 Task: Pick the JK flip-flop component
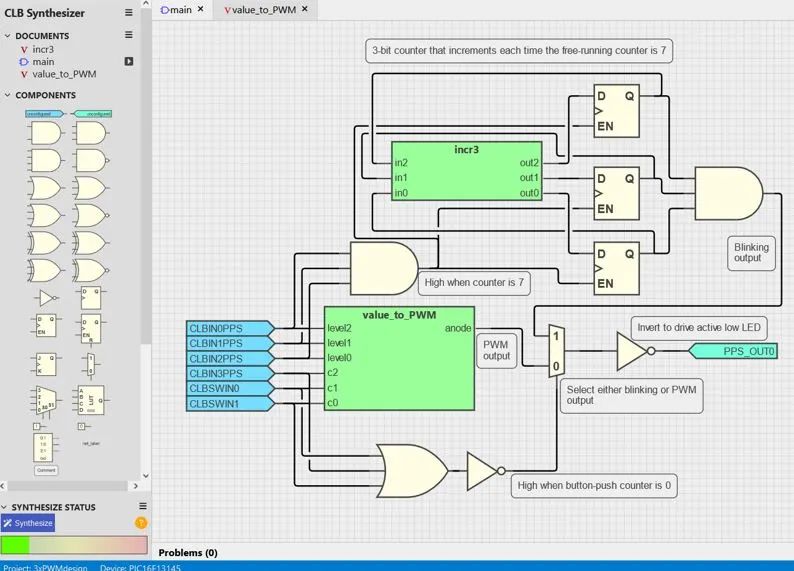47,363
